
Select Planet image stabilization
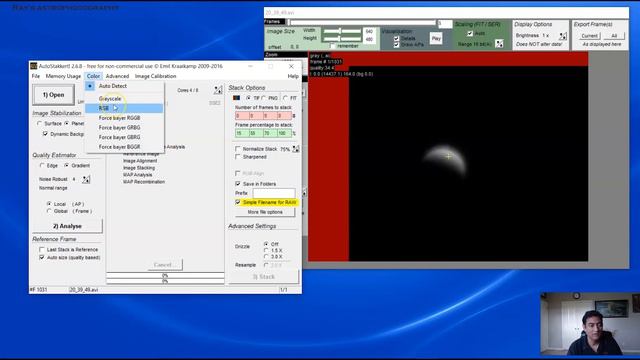pos(67,123)
